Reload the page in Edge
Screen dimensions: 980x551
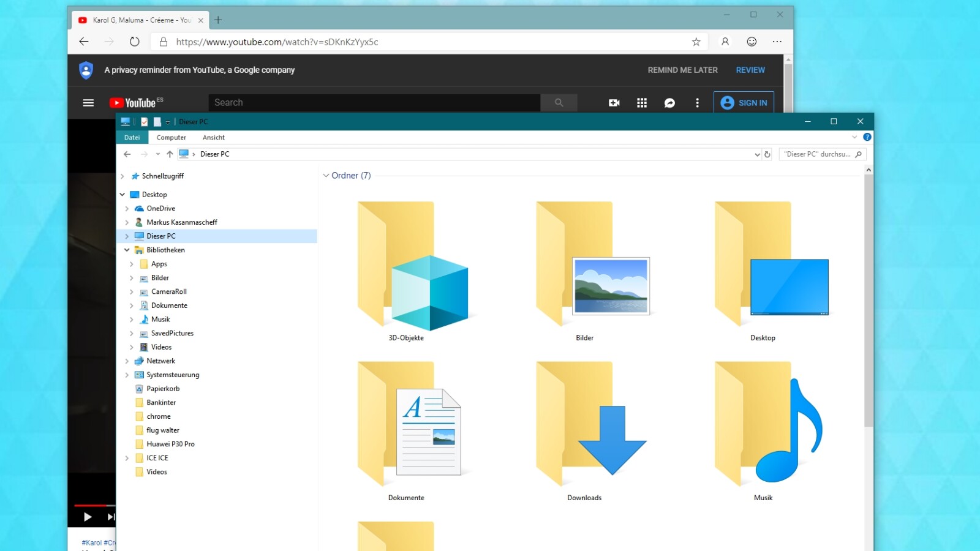pos(134,42)
